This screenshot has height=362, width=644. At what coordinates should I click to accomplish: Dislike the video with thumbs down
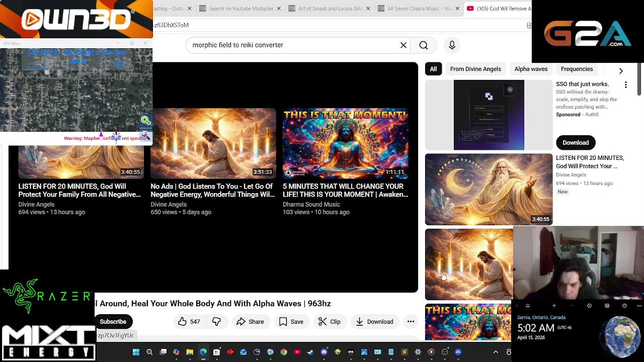coord(216,322)
